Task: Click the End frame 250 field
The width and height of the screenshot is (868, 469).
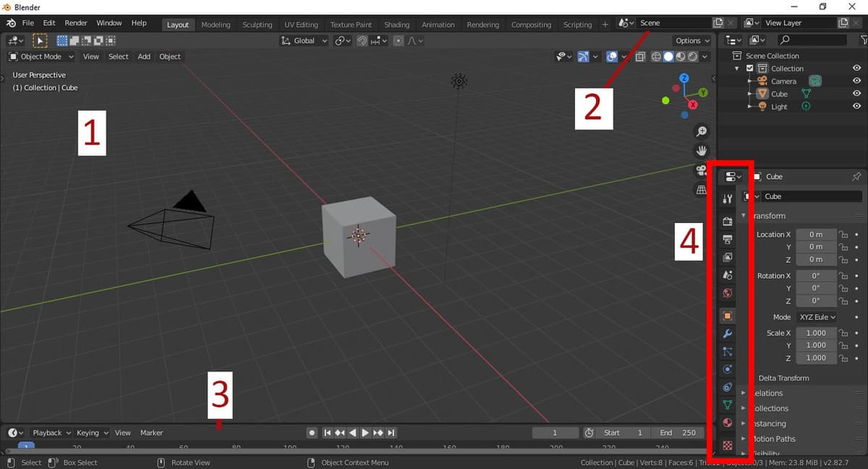Action: (678, 433)
